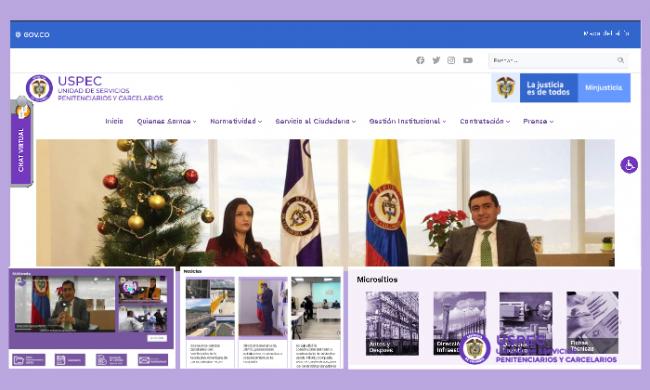Click the hero banner with Christmas tree
This screenshot has width=650, height=390.
click(325, 203)
